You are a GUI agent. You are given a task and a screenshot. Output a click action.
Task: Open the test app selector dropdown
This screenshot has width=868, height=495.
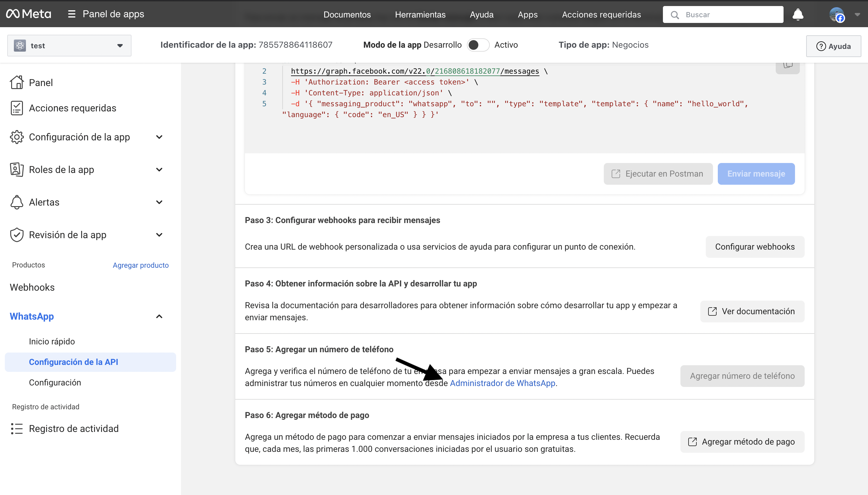pos(69,46)
